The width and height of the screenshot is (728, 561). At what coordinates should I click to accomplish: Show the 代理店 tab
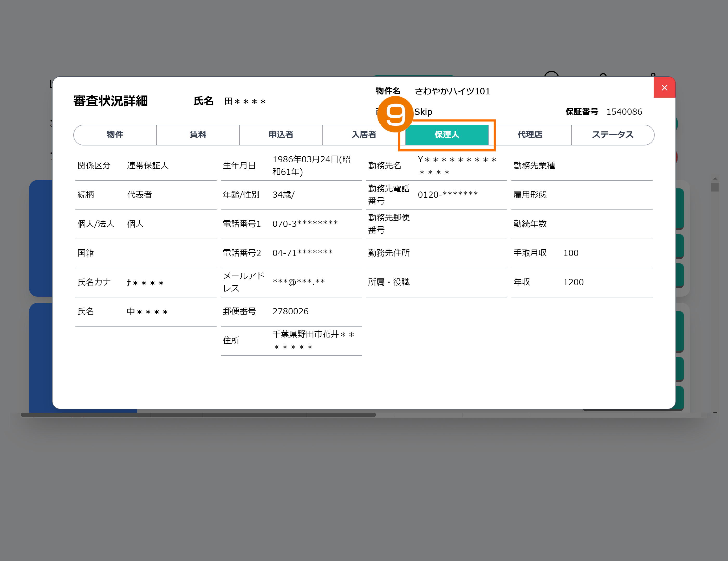pos(530,135)
